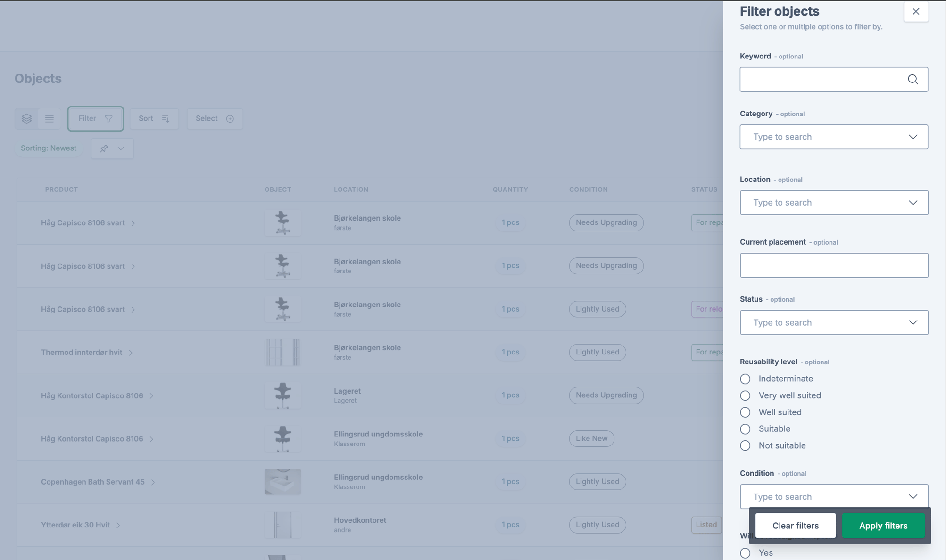This screenshot has width=946, height=560.
Task: Open the Category dropdown
Action: click(834, 137)
